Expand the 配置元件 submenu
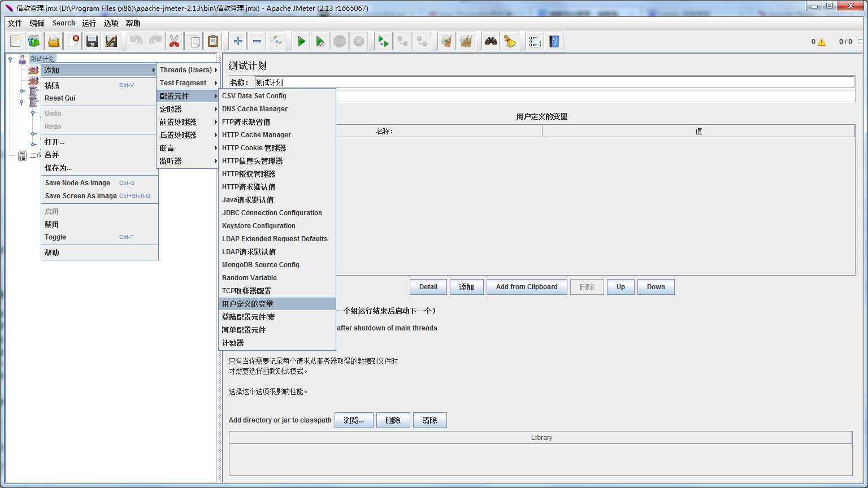 188,96
